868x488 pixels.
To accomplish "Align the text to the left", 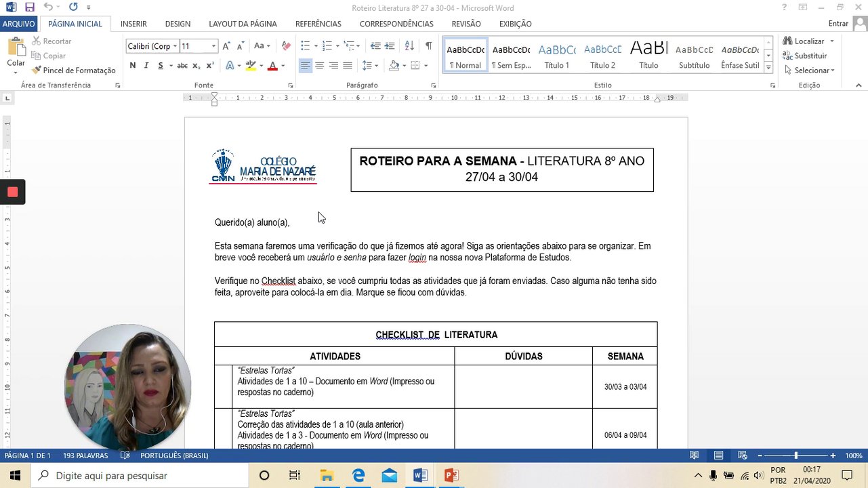I will [x=306, y=66].
